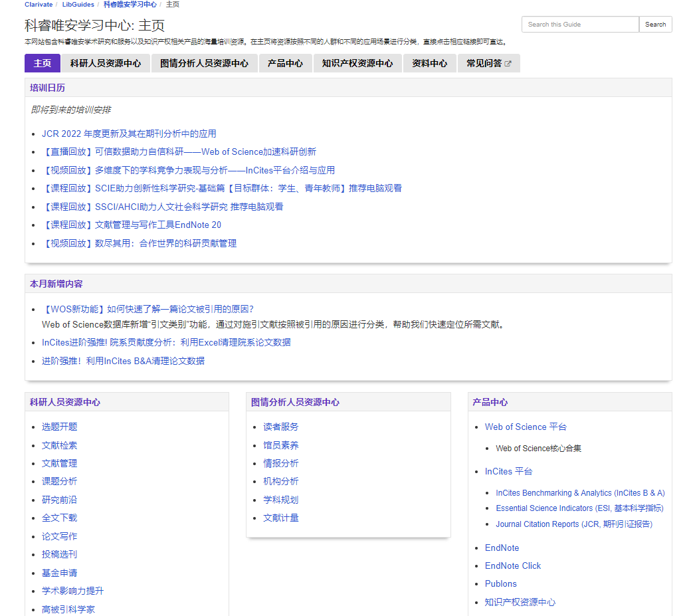Open the Clarivate breadcrumb link
This screenshot has height=616, width=693.
click(39, 5)
